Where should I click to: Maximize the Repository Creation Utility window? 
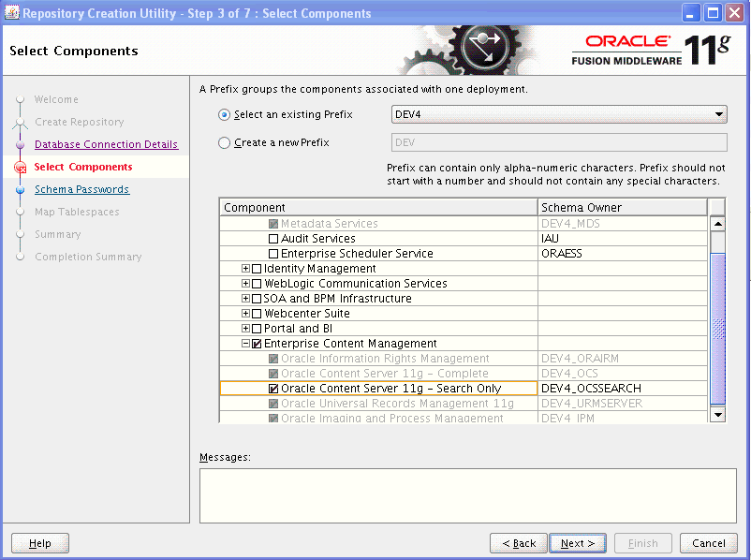(x=713, y=13)
